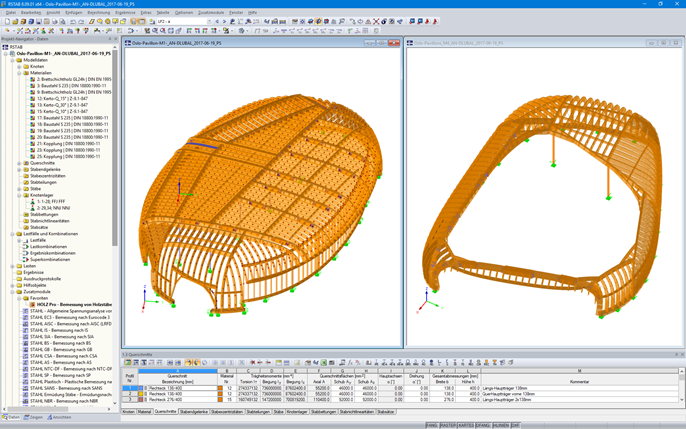Switch to the Material table tab
The width and height of the screenshot is (686, 429).
144,412
